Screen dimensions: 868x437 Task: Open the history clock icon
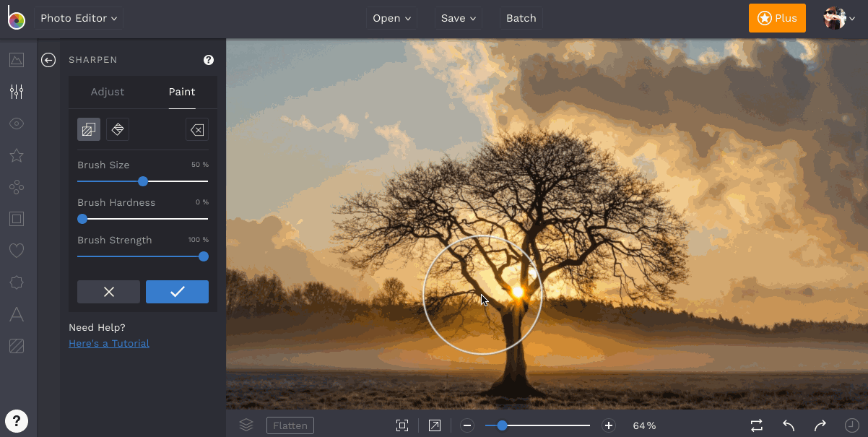pos(852,425)
